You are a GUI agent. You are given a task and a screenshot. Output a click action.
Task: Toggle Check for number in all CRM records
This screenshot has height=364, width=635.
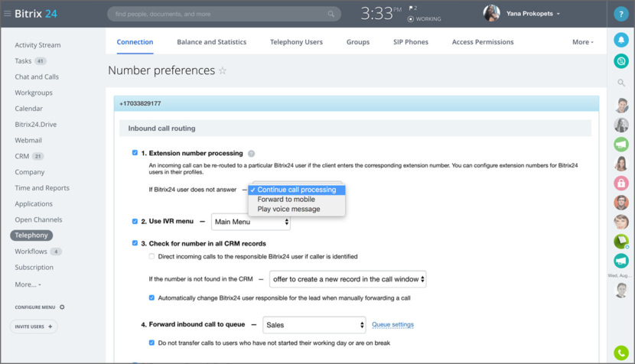(135, 243)
